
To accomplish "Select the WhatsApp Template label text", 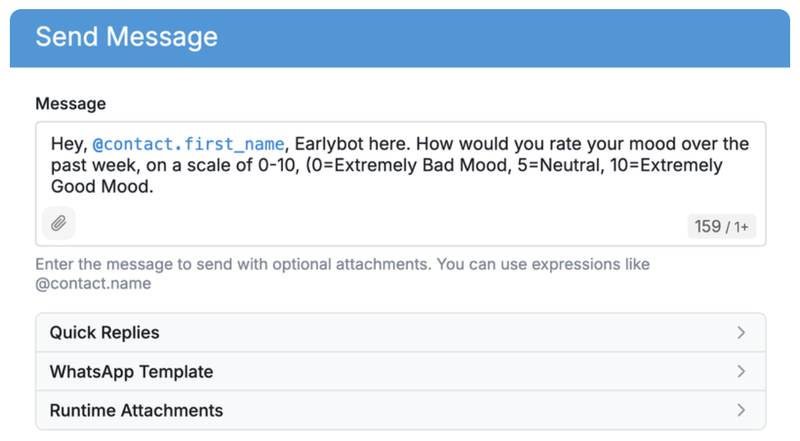I will coord(131,372).
